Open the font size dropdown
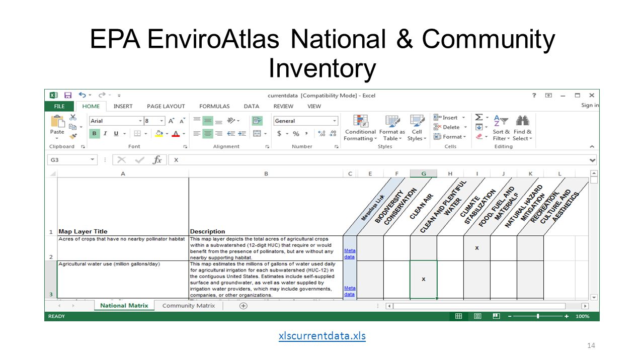The width and height of the screenshot is (644, 362). [162, 121]
